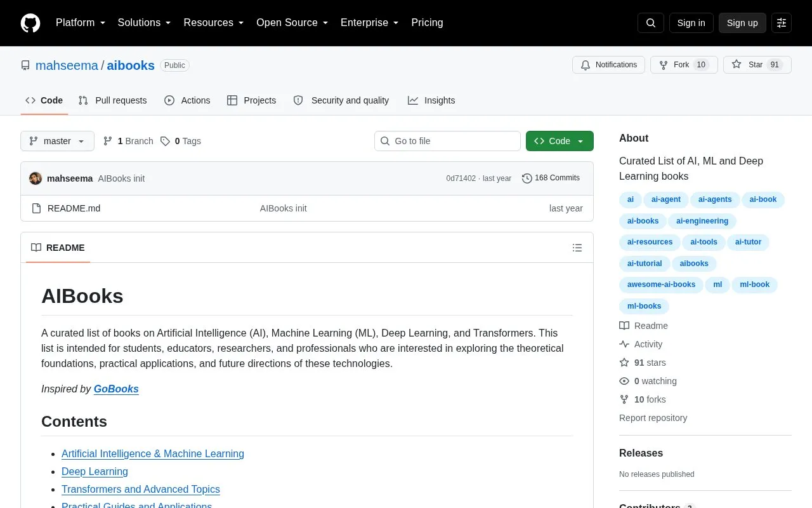Expand the Resources menu
The height and width of the screenshot is (508, 812).
click(214, 23)
